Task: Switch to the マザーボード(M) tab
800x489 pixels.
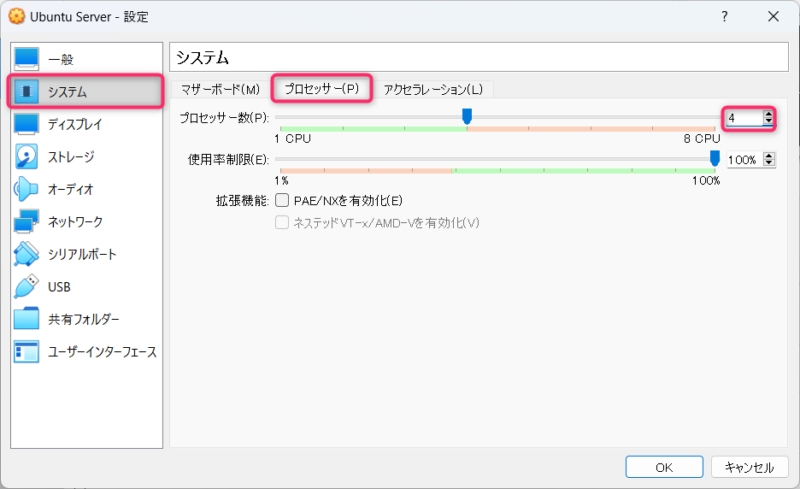Action: [220, 90]
